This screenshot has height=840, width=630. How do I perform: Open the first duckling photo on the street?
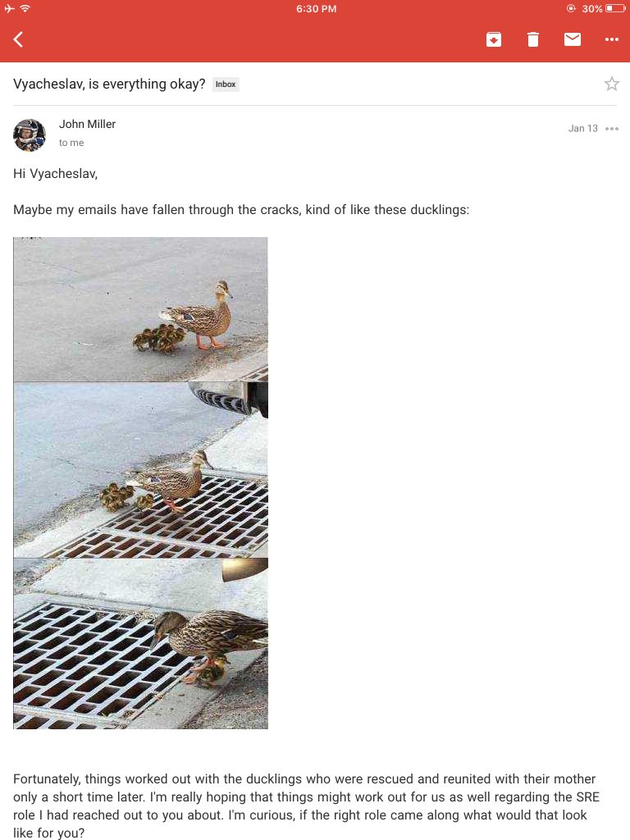click(140, 309)
